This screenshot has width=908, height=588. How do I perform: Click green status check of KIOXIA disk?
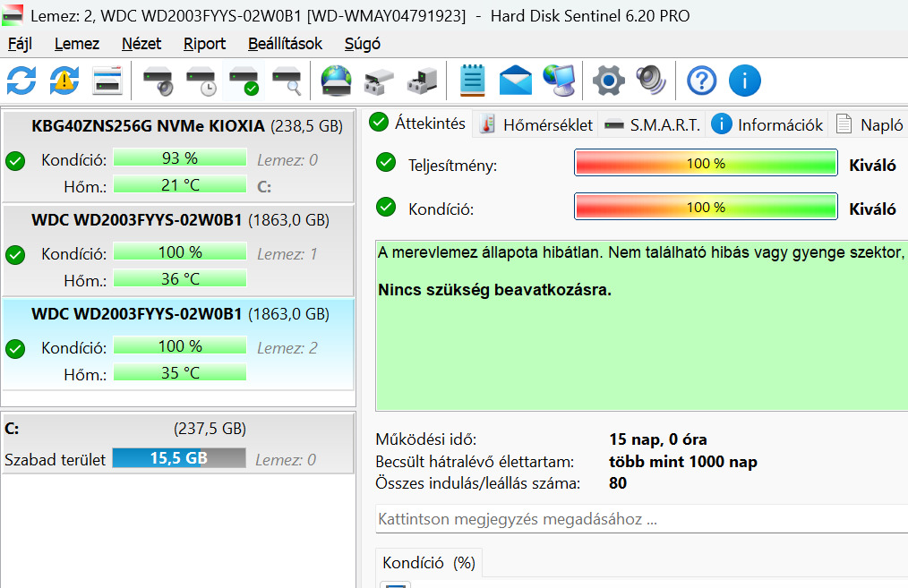(x=15, y=160)
